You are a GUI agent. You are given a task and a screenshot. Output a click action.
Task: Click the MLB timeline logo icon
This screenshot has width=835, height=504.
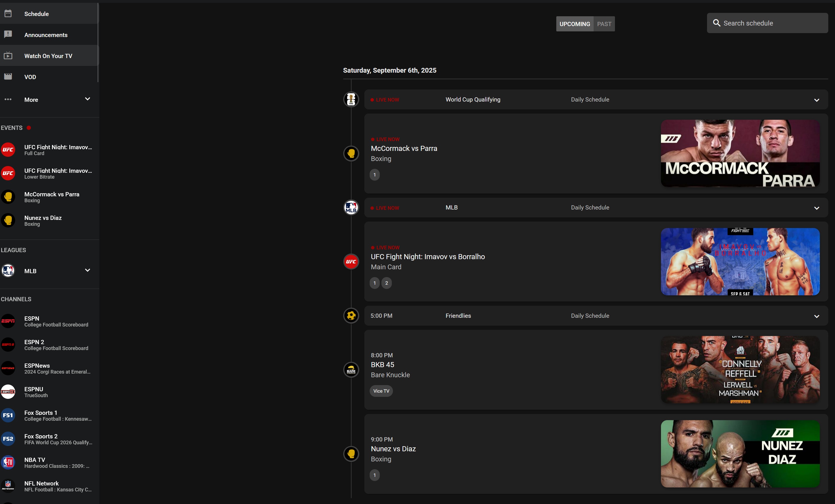tap(351, 208)
